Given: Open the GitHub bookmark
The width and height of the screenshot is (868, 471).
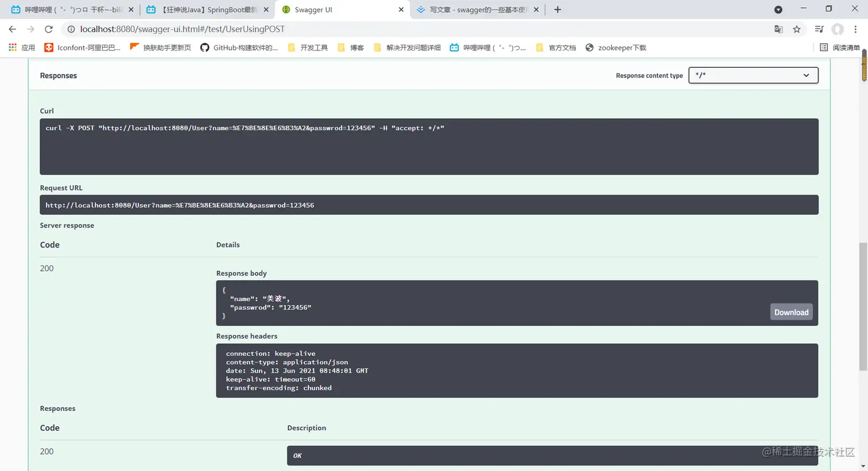Looking at the screenshot, I should 239,48.
